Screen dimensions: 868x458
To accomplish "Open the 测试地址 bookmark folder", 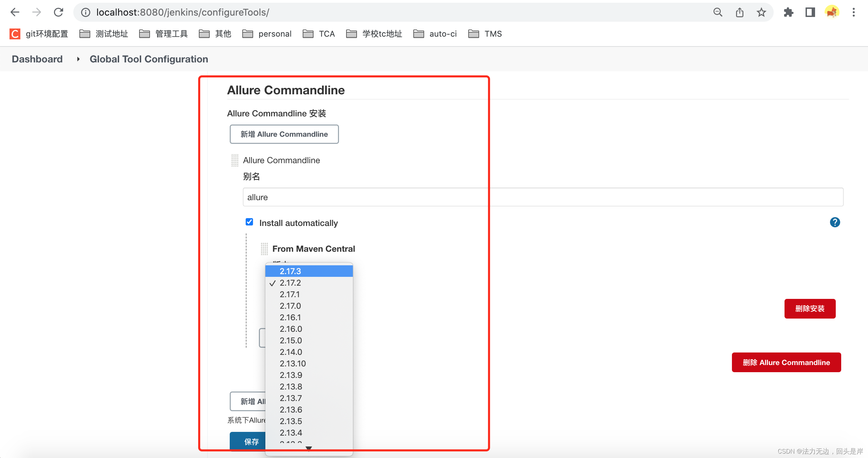I will coord(104,34).
